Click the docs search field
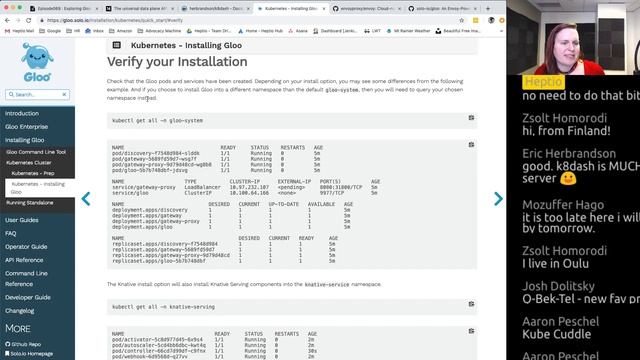This screenshot has height=360, width=640. (x=37, y=94)
